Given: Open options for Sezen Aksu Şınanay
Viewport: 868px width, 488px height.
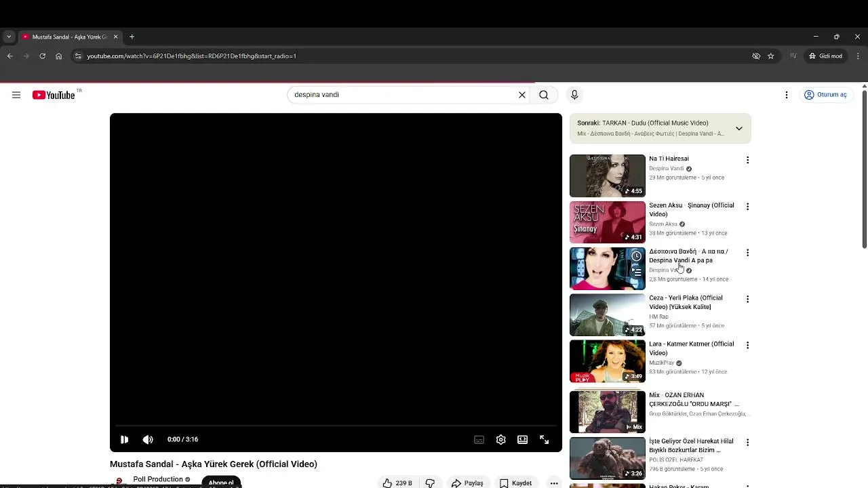Looking at the screenshot, I should (747, 206).
